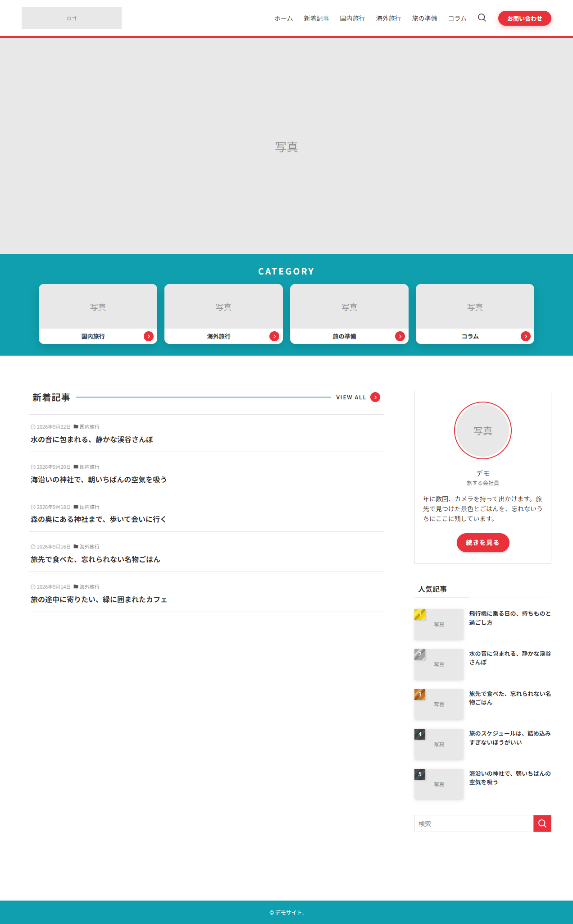The height and width of the screenshot is (924, 573).
Task: Open 旅の準備 in the top navigation
Action: [x=425, y=18]
